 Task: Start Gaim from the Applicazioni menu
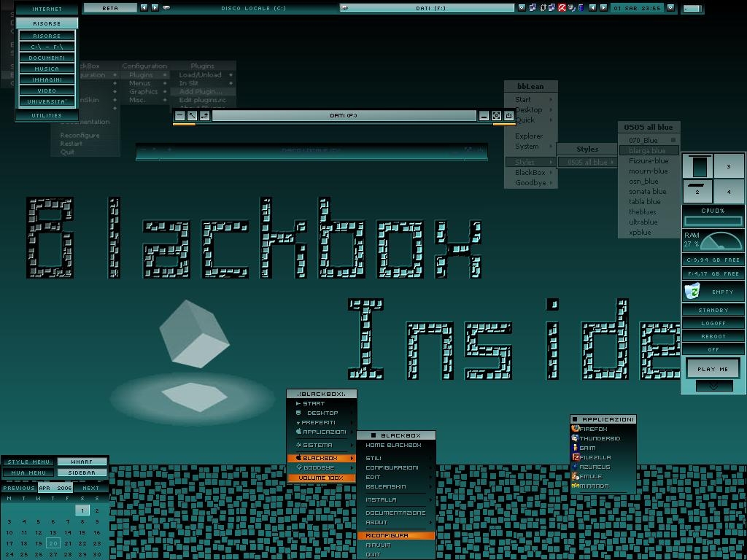(603, 448)
